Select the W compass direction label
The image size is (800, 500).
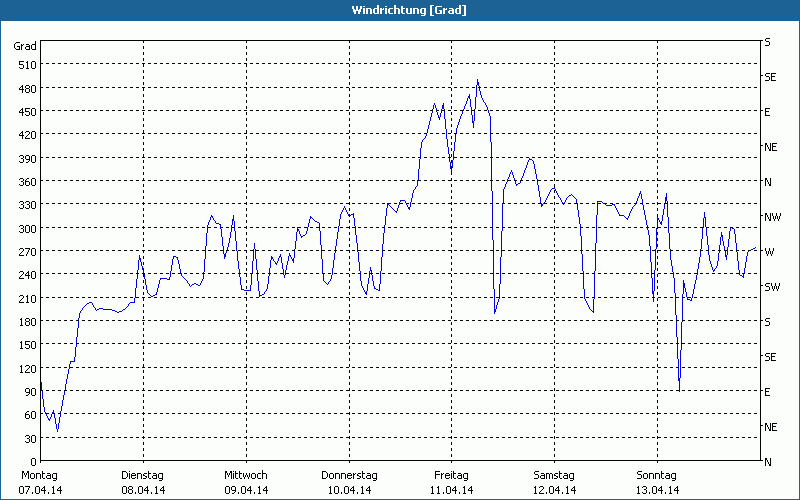pos(769,252)
